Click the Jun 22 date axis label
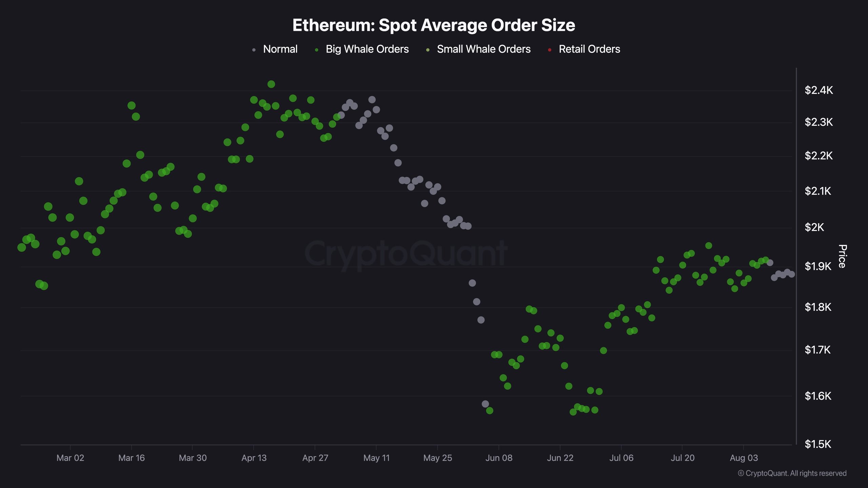 (560, 458)
